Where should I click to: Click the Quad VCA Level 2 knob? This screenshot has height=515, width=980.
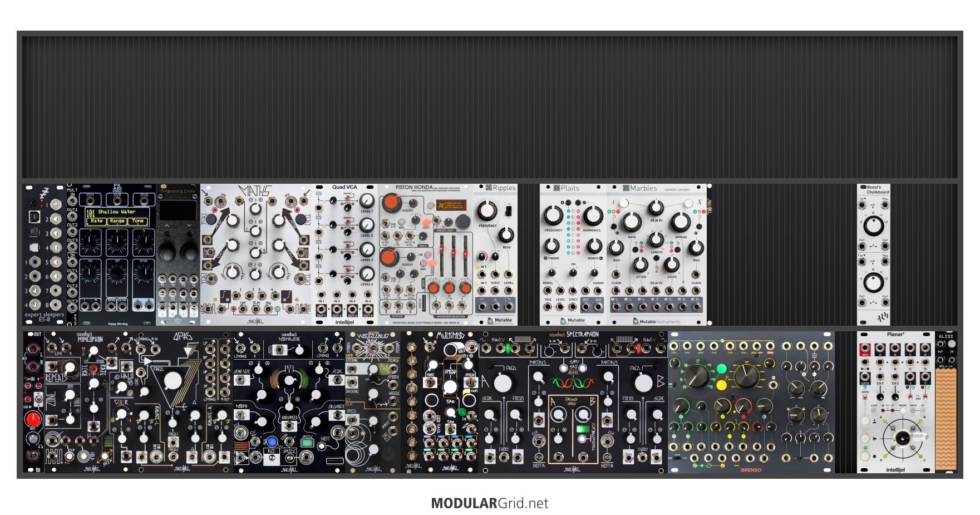coord(367,225)
